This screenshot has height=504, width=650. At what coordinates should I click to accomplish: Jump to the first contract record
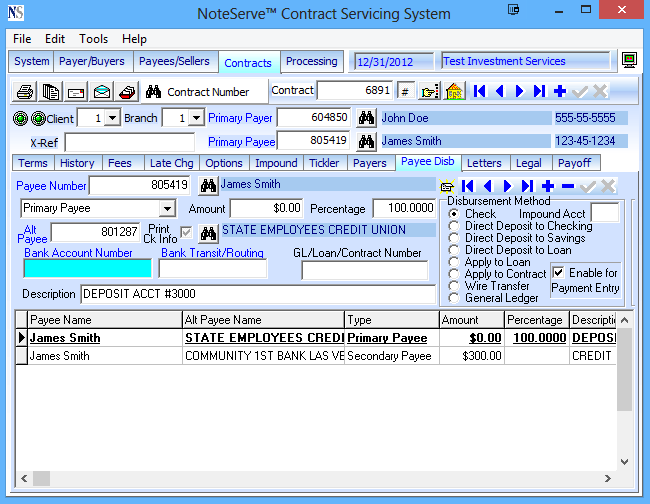(x=481, y=91)
